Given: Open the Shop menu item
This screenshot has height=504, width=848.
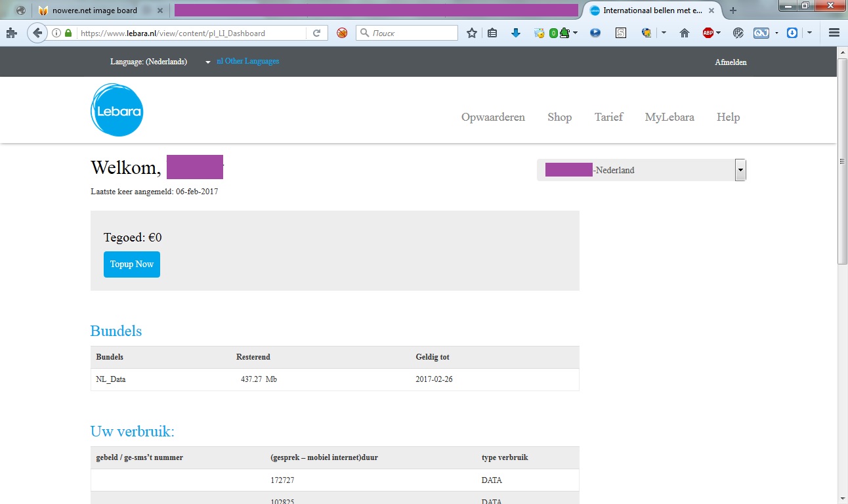Looking at the screenshot, I should 559,117.
